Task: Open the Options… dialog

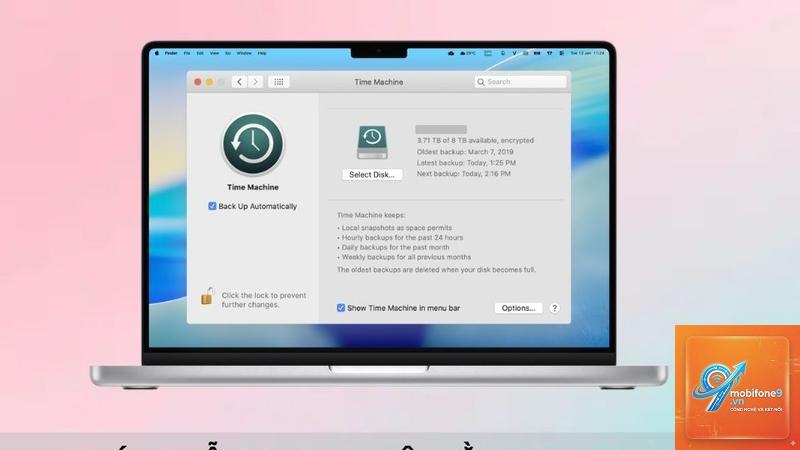Action: point(518,308)
